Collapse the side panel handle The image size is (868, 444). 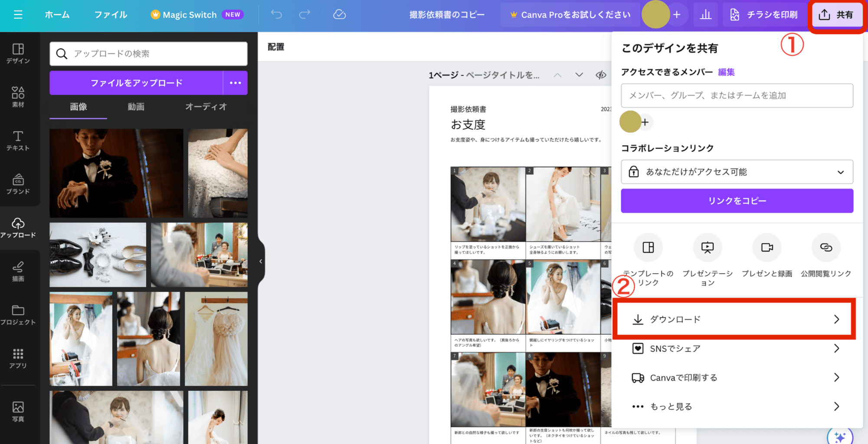pos(261,261)
